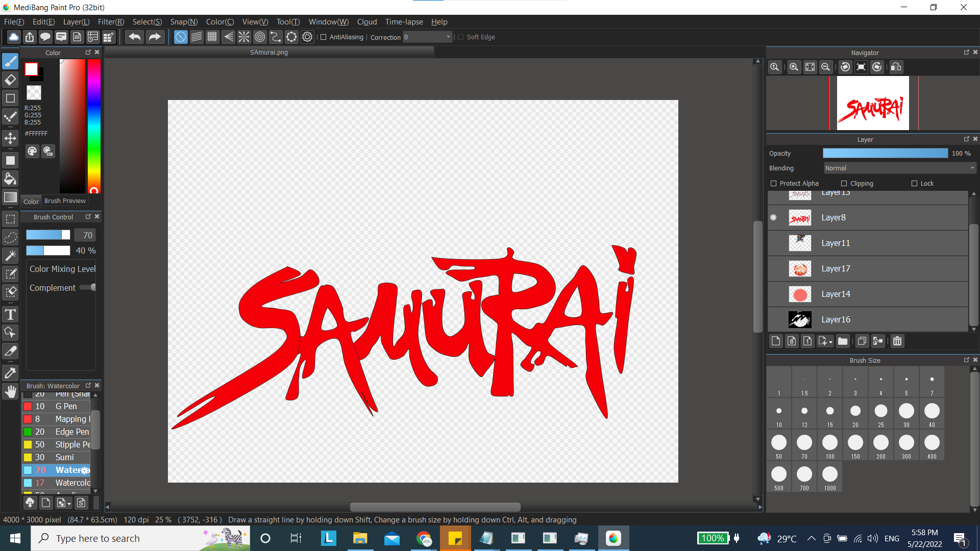This screenshot has width=980, height=551.
Task: Enable Protect Alpha checkbox
Action: point(773,184)
